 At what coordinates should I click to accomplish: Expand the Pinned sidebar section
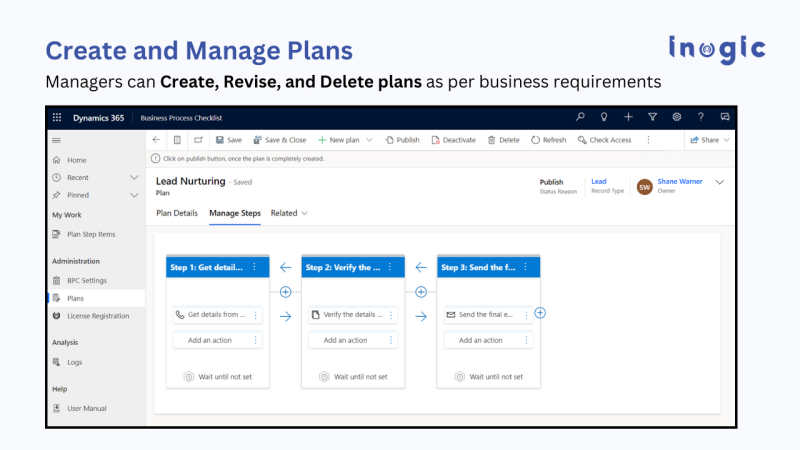(134, 195)
